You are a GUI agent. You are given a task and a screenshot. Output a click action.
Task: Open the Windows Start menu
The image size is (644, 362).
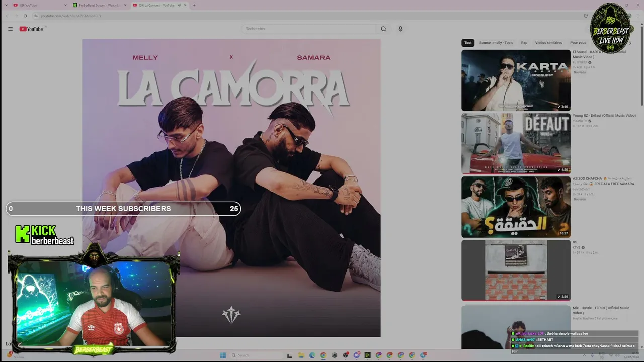coord(223,355)
